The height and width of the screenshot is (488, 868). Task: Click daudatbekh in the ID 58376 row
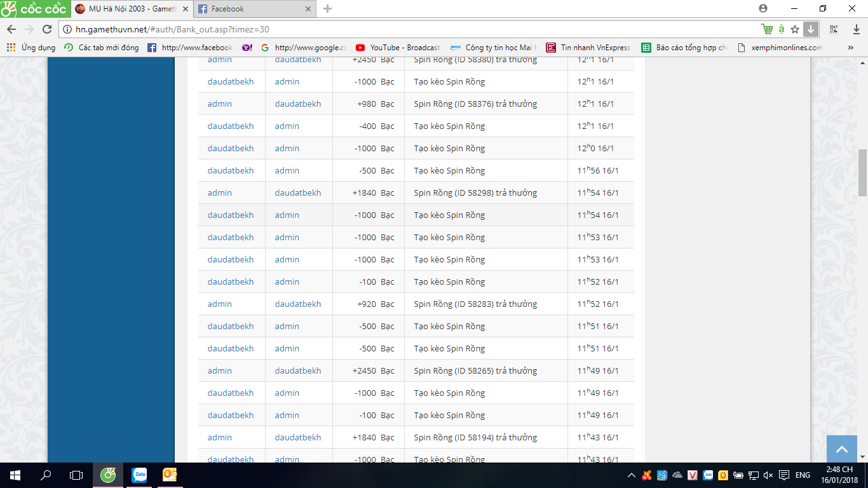[298, 104]
